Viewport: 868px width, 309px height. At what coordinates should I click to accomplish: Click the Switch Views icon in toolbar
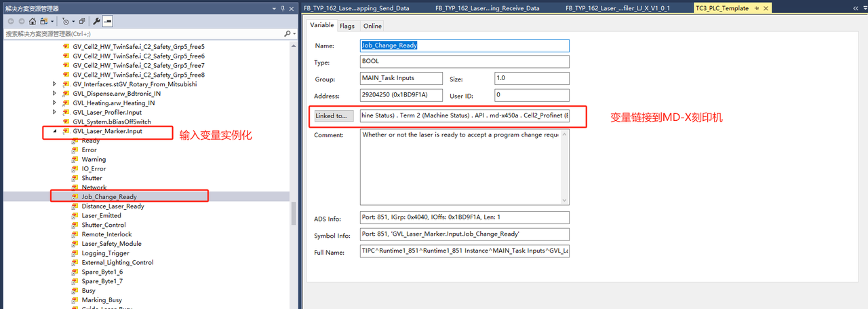coord(44,21)
